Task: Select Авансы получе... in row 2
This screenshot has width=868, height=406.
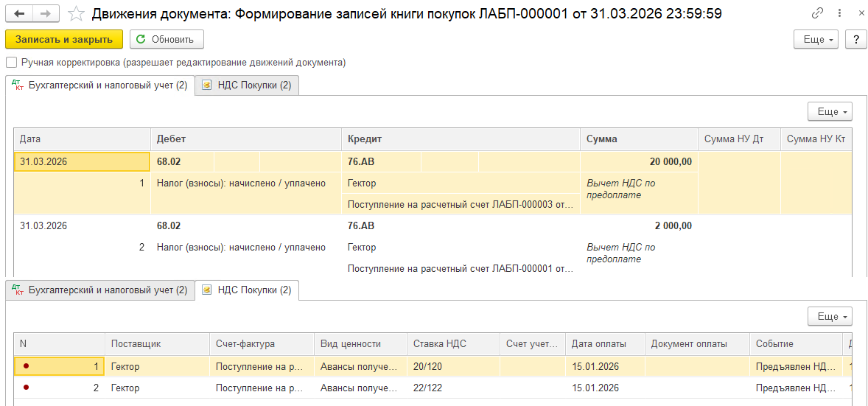Action: coord(360,388)
